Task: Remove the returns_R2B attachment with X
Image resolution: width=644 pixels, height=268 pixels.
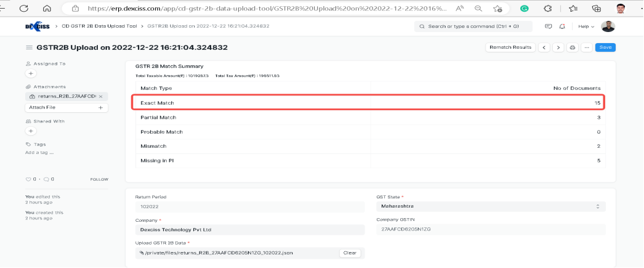Action: [x=100, y=97]
